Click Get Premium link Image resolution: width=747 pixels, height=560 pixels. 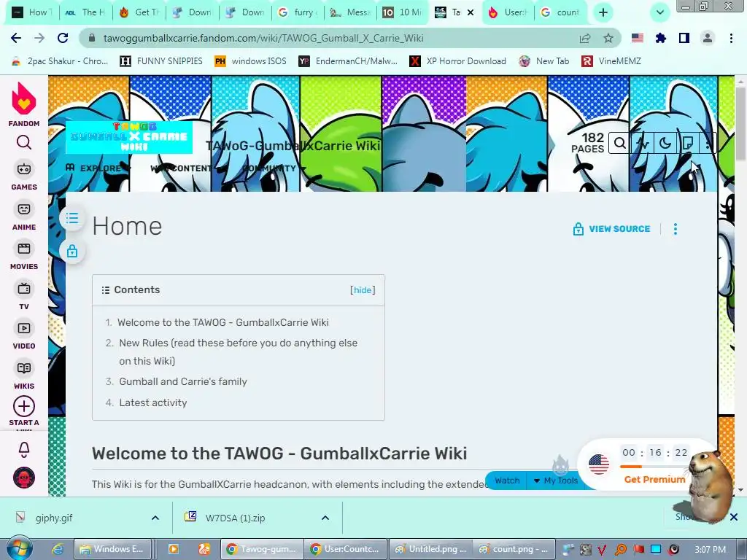point(654,480)
